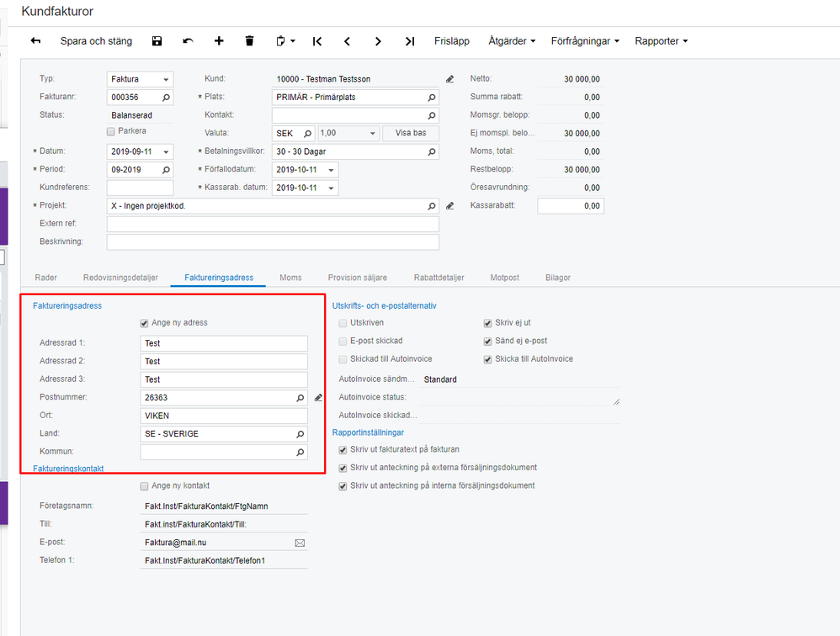Expand the Förfrågningar menu
The height and width of the screenshot is (636, 840).
click(x=585, y=41)
